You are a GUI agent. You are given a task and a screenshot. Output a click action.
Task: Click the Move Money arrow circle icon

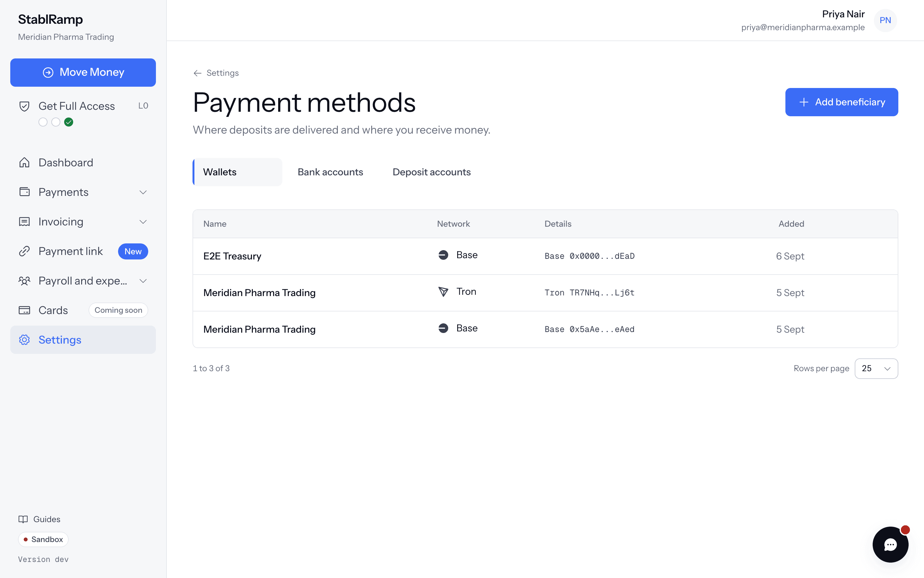point(48,72)
